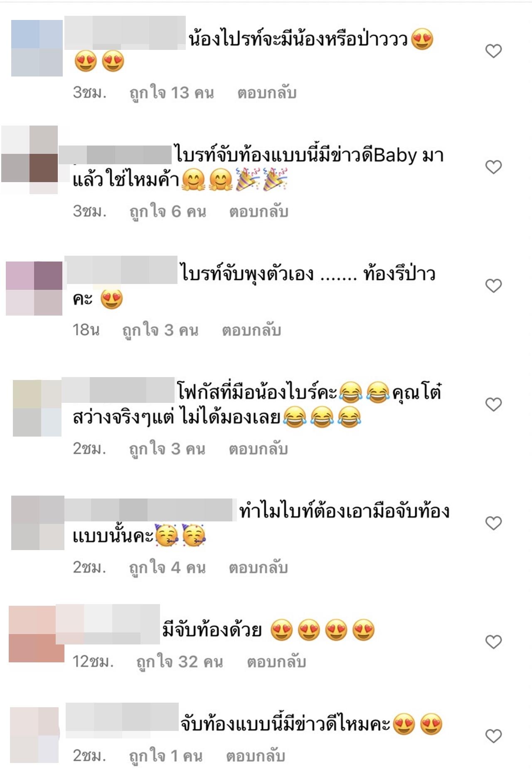The height and width of the screenshot is (780, 532).
Task: Open ถูกใจ 6 คน likes list
Action: click(168, 212)
